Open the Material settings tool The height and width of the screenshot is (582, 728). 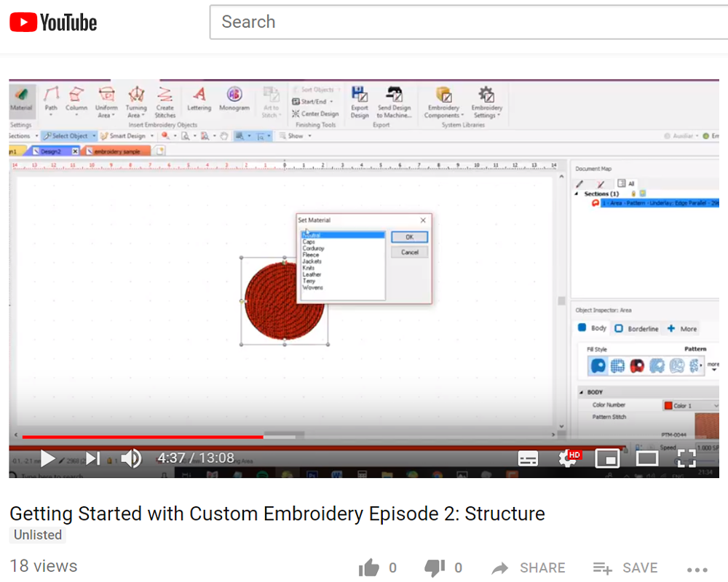[x=21, y=100]
